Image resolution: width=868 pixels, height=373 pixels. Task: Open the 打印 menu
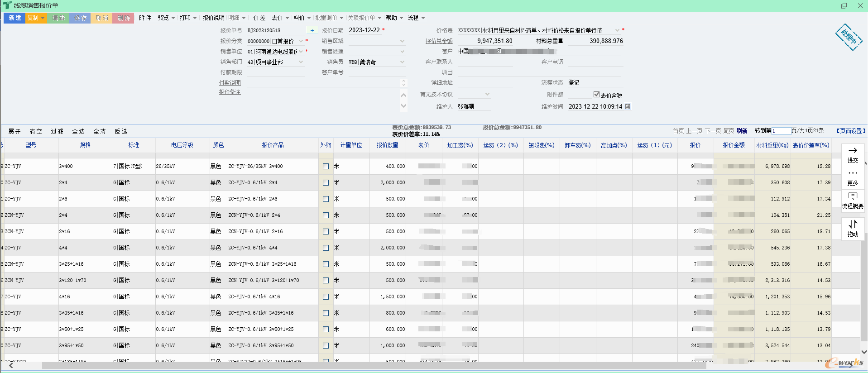point(188,18)
